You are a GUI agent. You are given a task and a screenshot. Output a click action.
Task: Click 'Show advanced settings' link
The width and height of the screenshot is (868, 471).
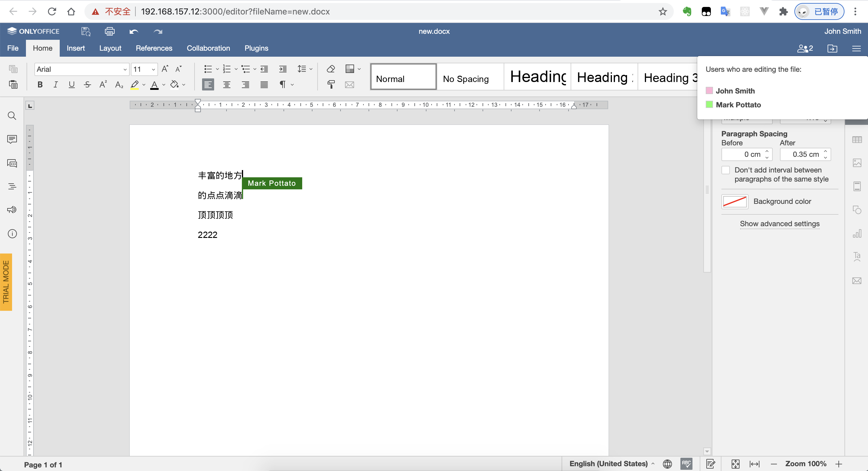(779, 224)
